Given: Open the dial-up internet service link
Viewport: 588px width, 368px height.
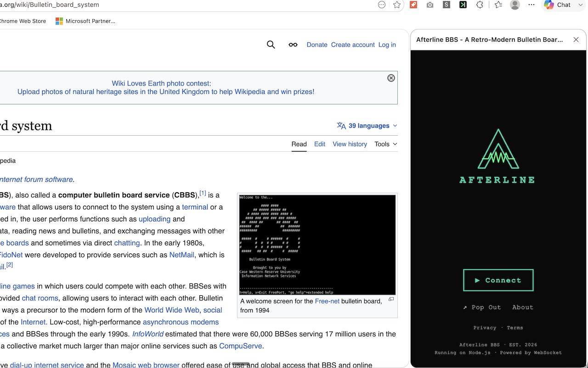Looking at the screenshot, I should [x=47, y=365].
